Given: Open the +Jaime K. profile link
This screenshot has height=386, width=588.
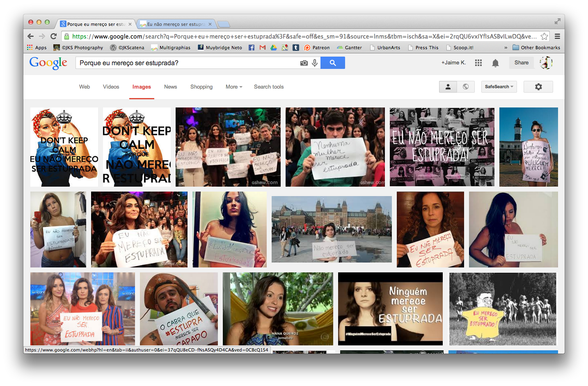Looking at the screenshot, I should click(453, 63).
